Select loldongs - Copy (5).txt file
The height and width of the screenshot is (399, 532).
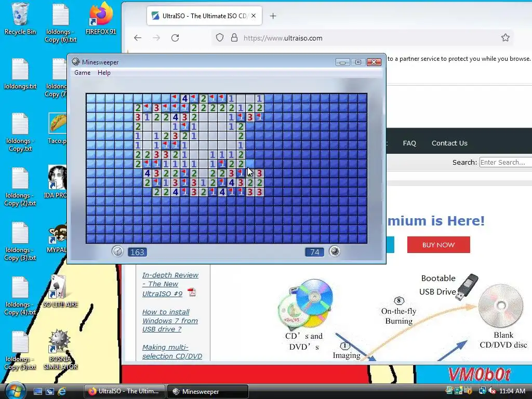(20, 351)
